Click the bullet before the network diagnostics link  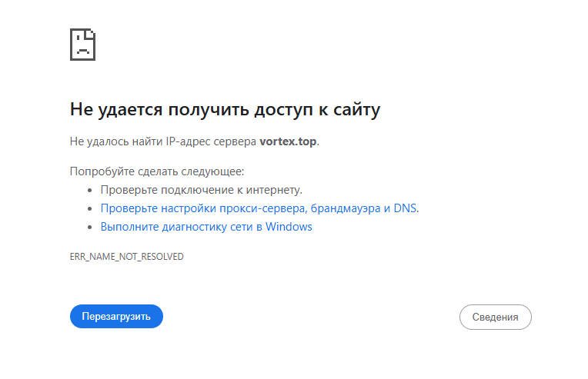91,227
